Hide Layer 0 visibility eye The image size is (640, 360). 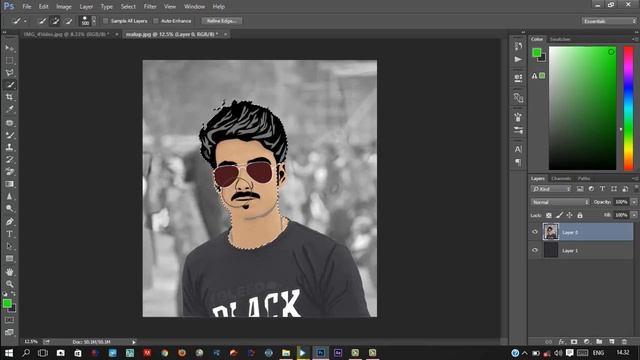point(535,232)
